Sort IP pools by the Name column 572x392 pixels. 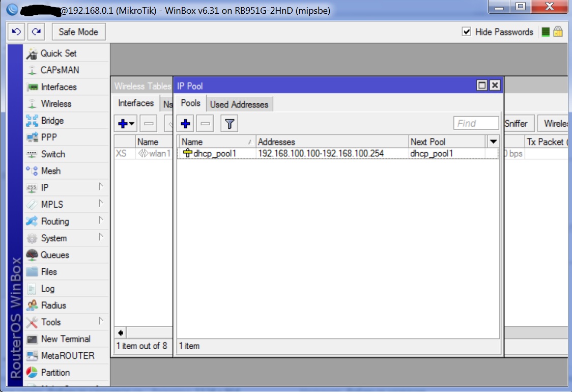tap(217, 142)
